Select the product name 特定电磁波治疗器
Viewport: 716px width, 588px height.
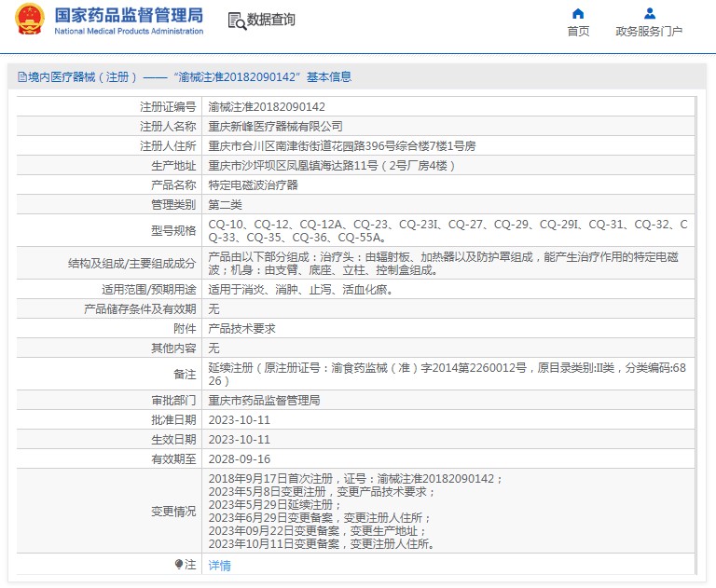pos(253,185)
